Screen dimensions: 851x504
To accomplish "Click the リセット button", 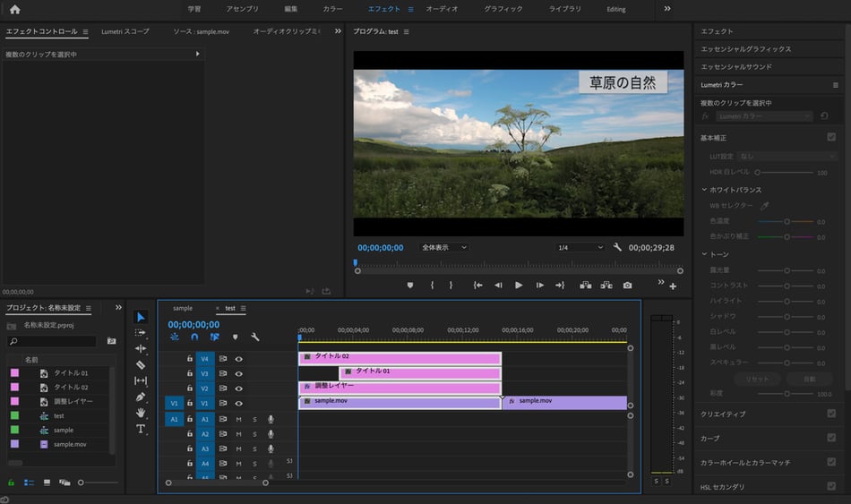I will point(757,380).
